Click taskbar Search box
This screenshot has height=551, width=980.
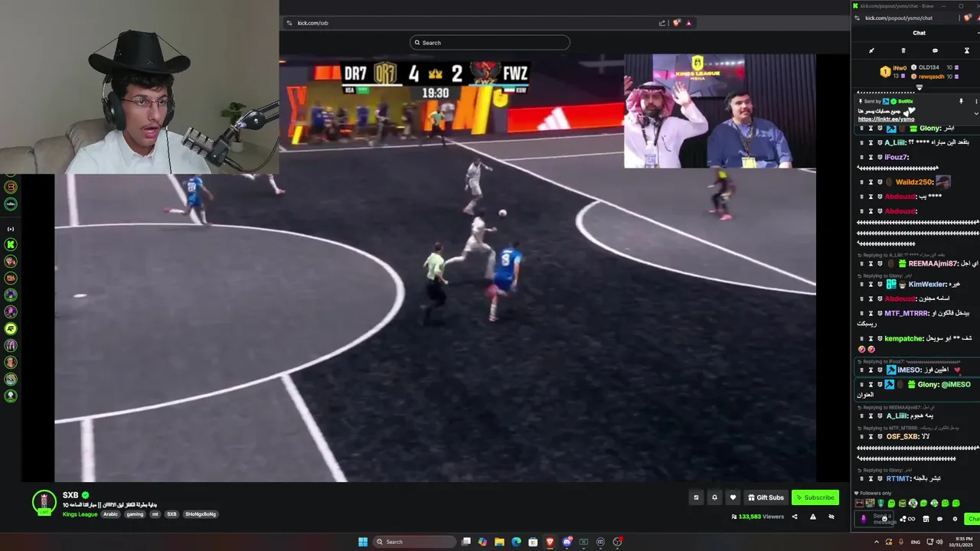coord(413,542)
